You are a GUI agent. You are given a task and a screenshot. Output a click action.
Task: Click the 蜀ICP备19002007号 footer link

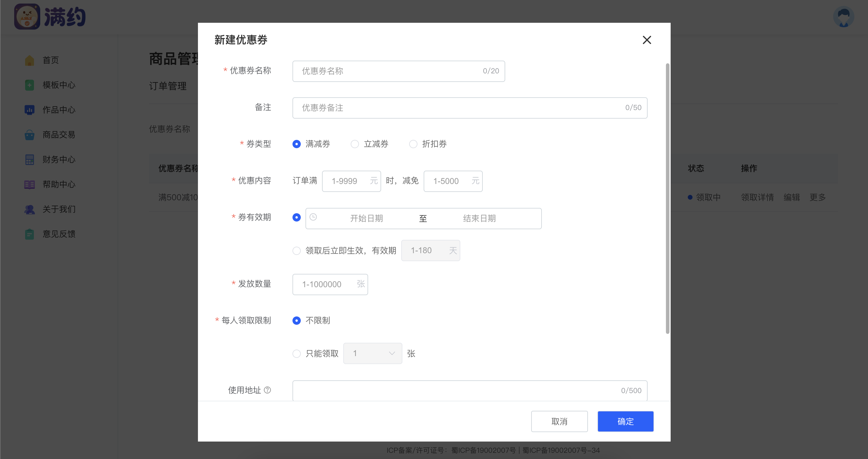point(483,450)
